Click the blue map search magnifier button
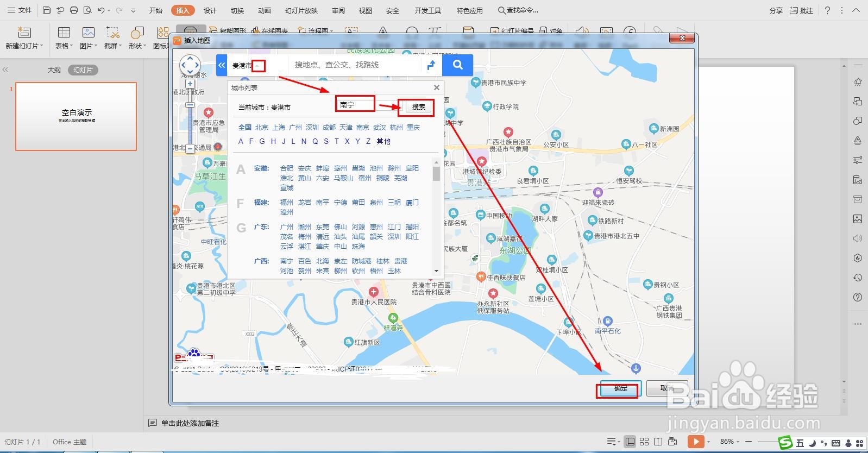The width and height of the screenshot is (868, 453). pyautogui.click(x=458, y=65)
